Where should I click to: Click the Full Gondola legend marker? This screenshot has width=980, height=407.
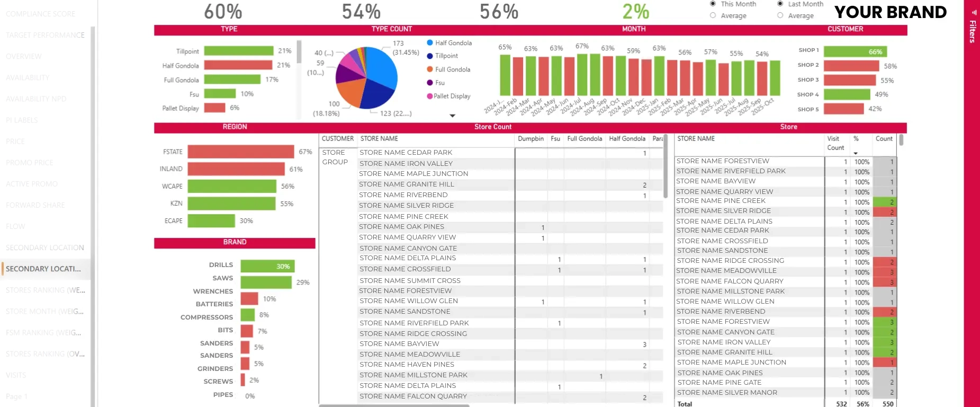[x=430, y=69]
